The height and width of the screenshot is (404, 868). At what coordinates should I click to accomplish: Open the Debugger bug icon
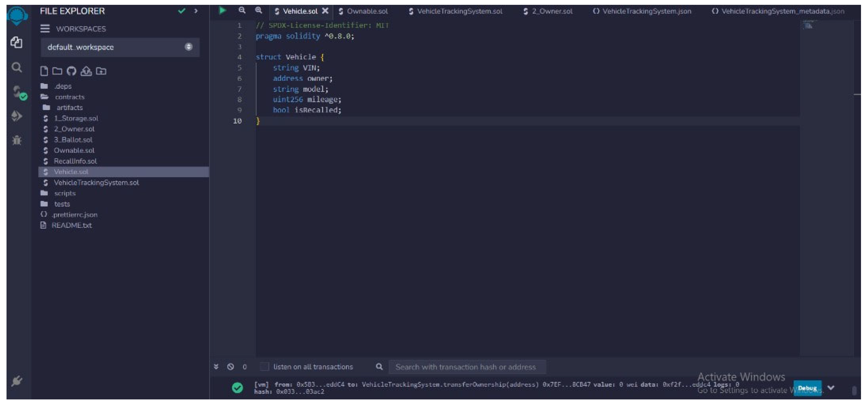17,140
